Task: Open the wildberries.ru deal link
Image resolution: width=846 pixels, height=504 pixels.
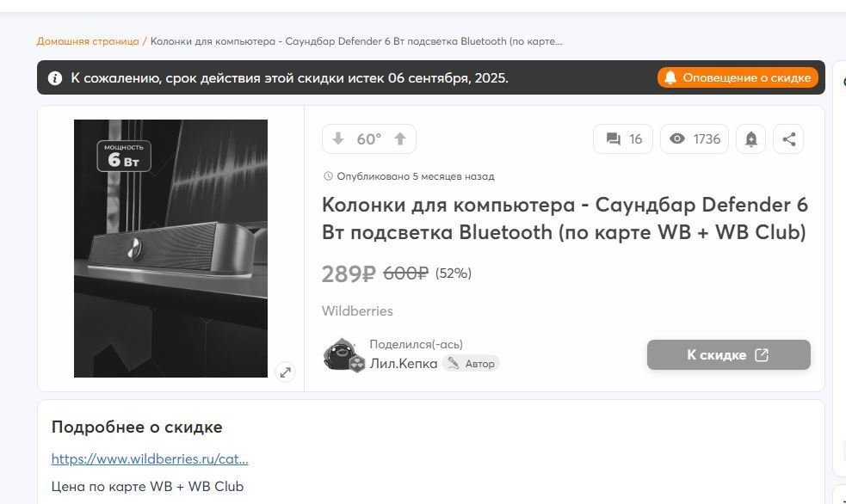Action: pos(150,458)
